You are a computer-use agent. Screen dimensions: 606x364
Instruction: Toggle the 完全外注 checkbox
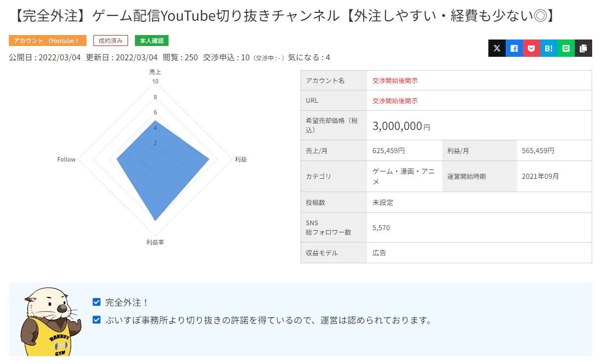coord(96,302)
